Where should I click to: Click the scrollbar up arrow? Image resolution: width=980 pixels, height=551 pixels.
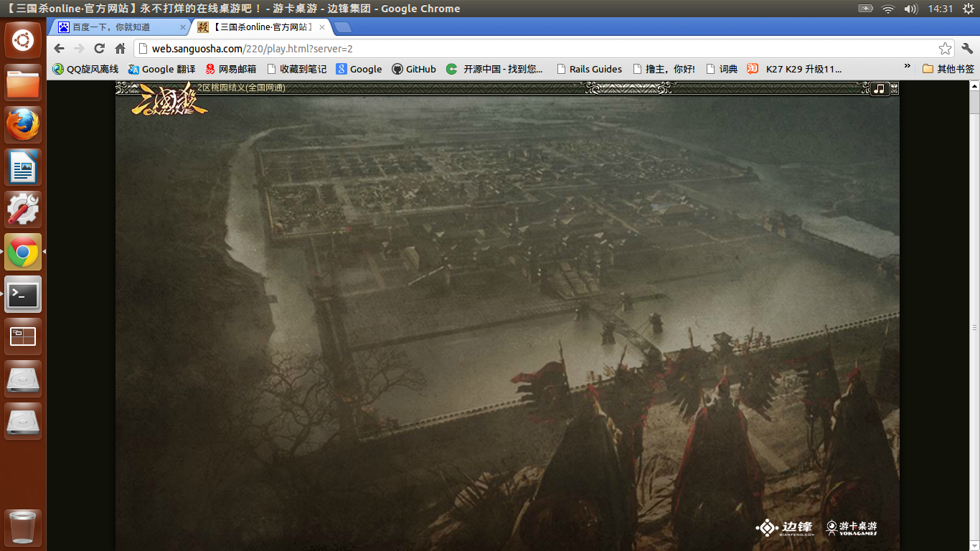pos(975,85)
